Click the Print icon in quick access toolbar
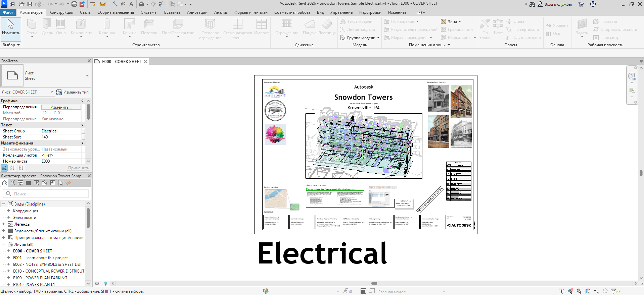The width and height of the screenshot is (644, 295). pos(74,4)
